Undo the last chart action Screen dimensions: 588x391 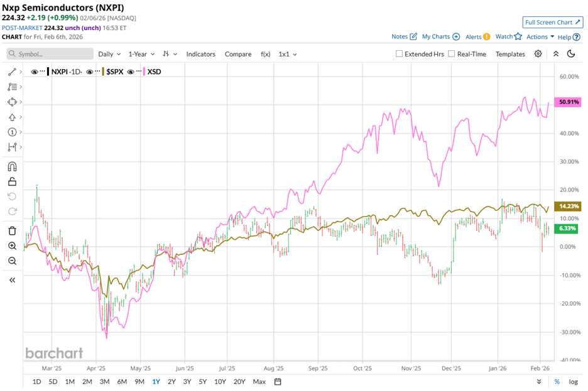click(x=12, y=195)
